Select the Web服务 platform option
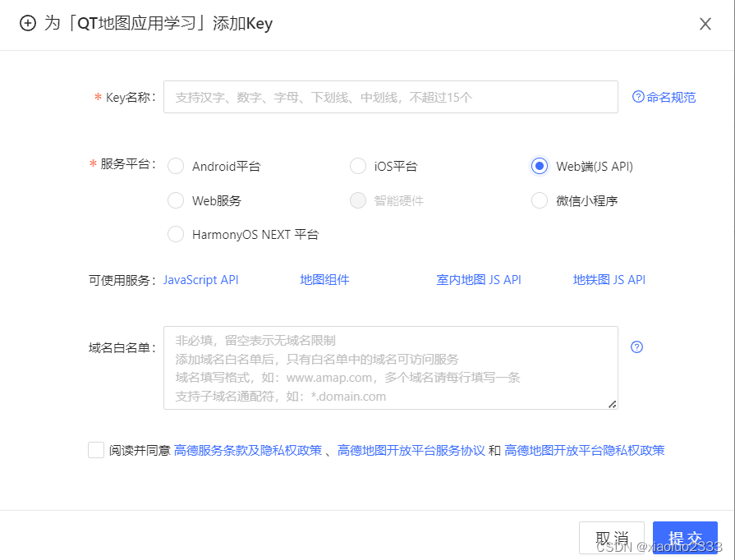 click(x=176, y=200)
